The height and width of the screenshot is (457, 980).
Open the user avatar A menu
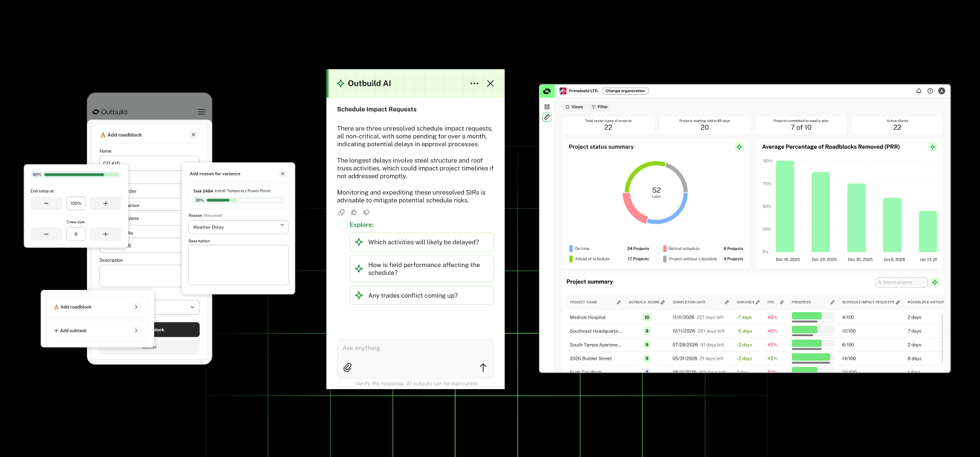click(941, 91)
